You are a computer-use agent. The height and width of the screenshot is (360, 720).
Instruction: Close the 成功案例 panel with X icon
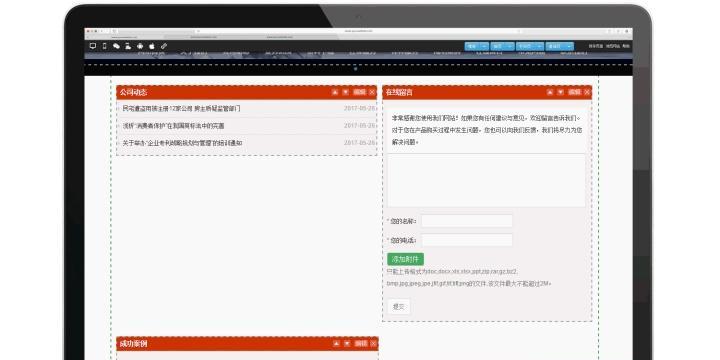tap(373, 343)
